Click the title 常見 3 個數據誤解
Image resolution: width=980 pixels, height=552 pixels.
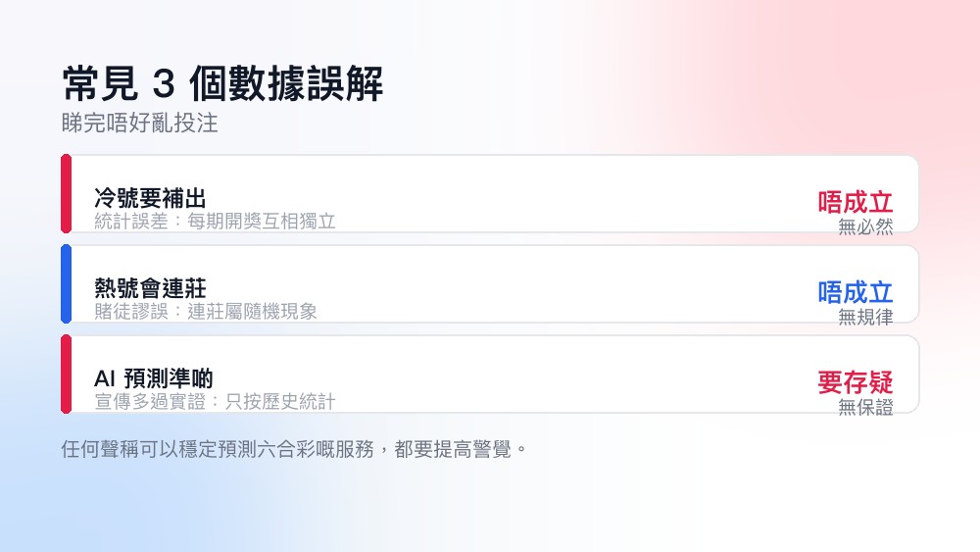click(x=222, y=83)
